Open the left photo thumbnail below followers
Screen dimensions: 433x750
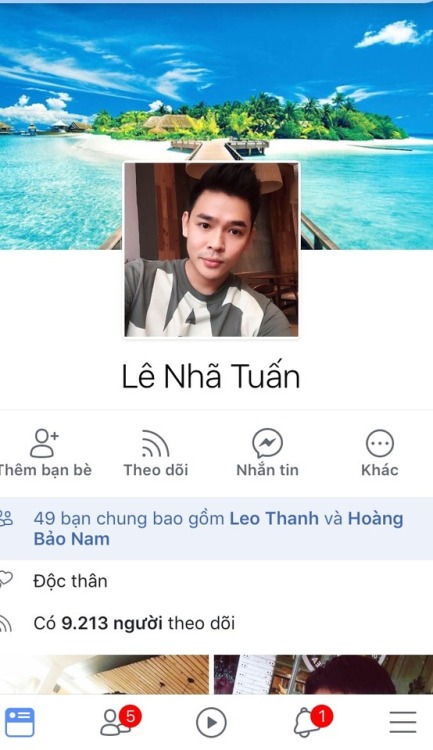pyautogui.click(x=104, y=674)
